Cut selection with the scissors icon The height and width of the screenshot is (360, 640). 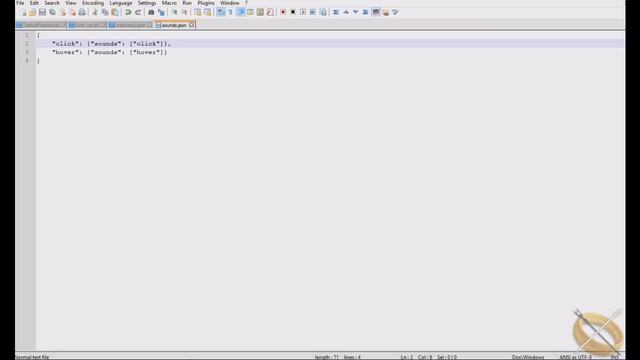click(x=95, y=12)
